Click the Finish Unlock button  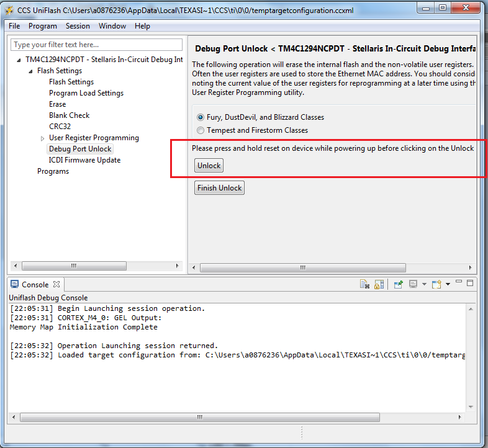pos(219,188)
